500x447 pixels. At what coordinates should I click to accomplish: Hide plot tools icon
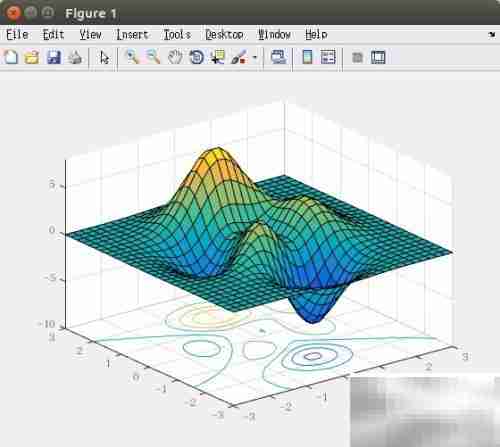click(357, 57)
